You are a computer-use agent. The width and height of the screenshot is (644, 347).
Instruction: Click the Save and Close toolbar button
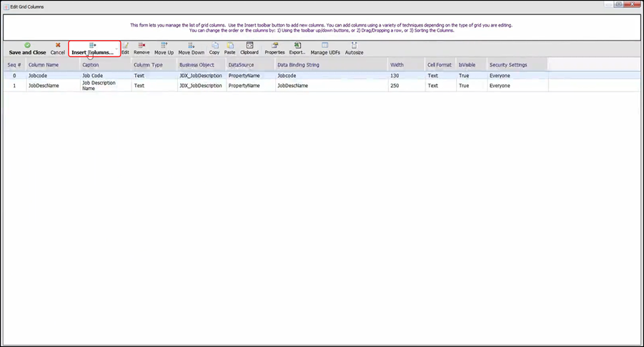27,49
